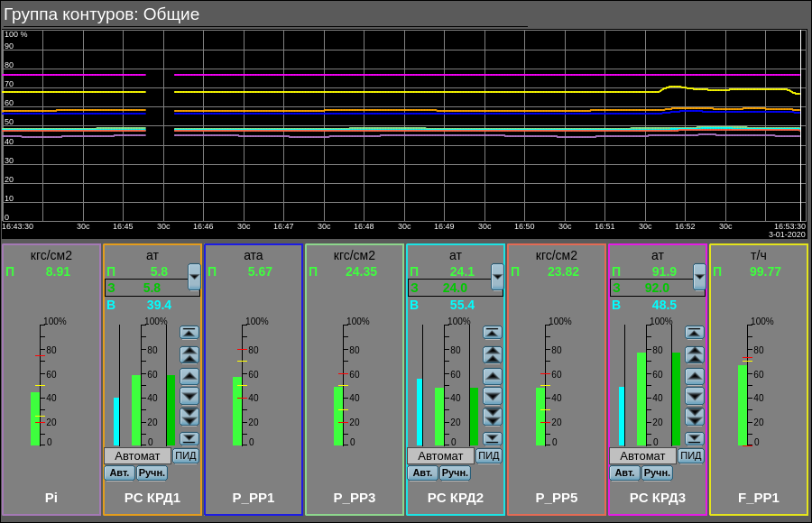Click the P_PP1 green level bar gauge
Screen dimensions: 812x523
click(236, 411)
